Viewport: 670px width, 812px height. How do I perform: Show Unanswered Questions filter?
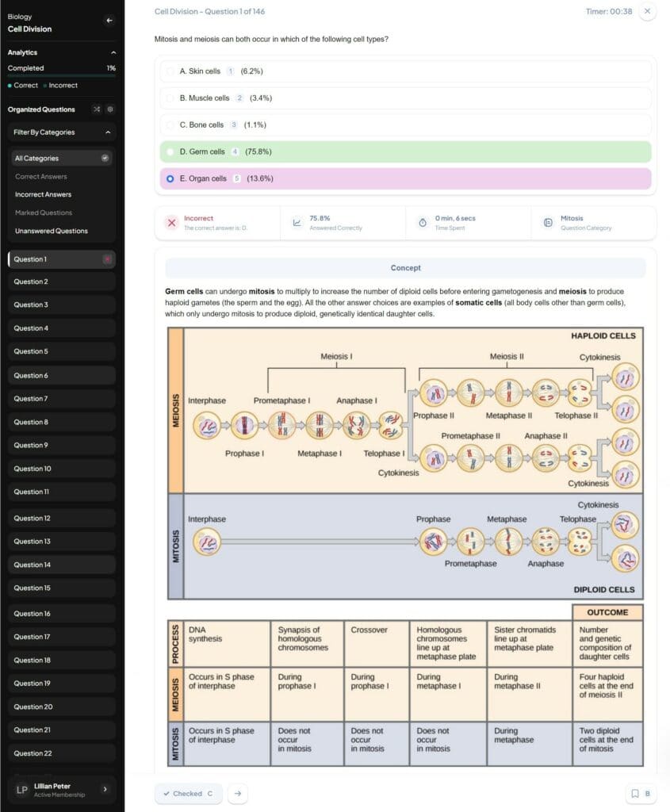pos(51,231)
